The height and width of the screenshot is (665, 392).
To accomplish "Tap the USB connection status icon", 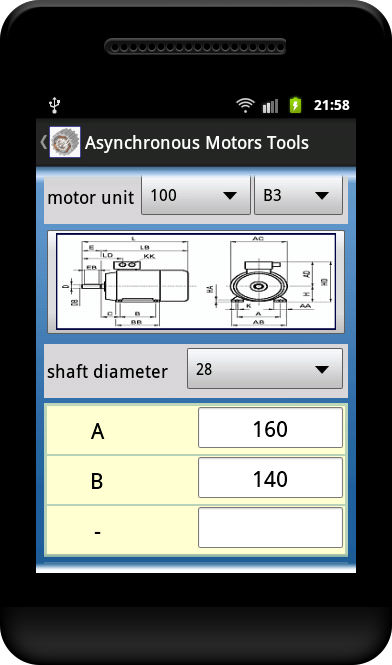I will 55,105.
